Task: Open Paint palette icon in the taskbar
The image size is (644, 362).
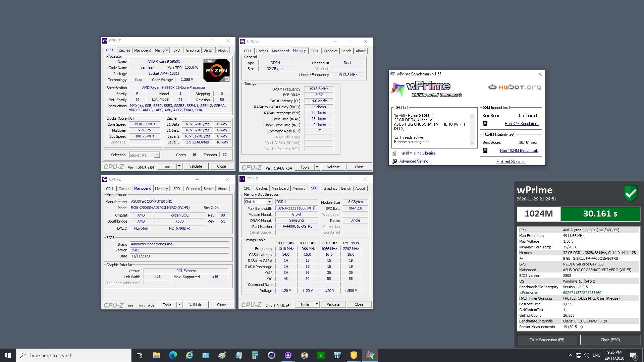Action: coord(222,355)
